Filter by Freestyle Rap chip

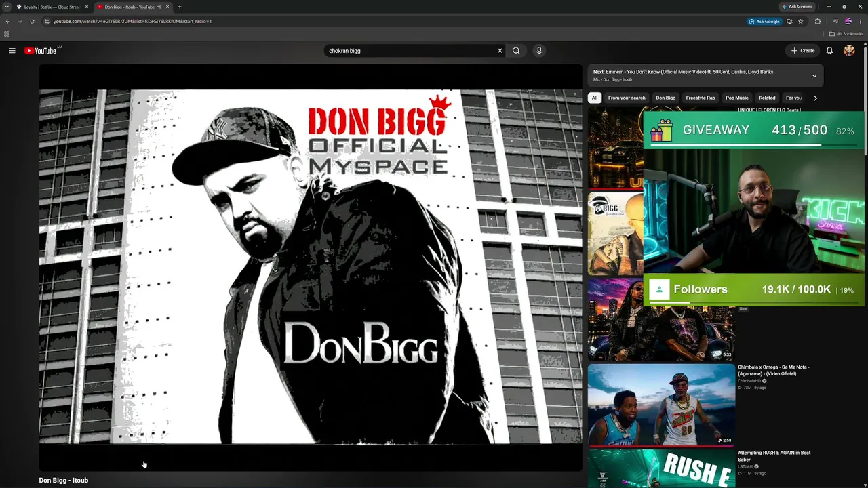[701, 98]
